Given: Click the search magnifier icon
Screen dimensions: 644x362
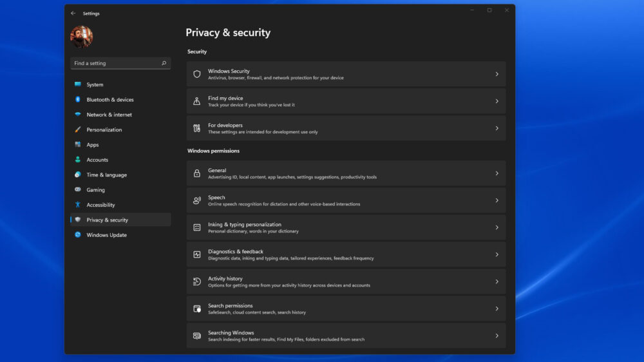Looking at the screenshot, I should tap(164, 63).
